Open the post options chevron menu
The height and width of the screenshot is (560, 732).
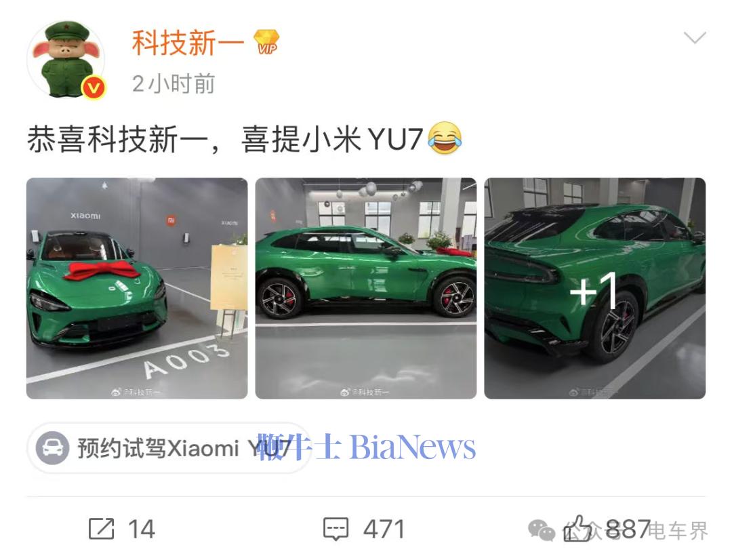coord(695,37)
